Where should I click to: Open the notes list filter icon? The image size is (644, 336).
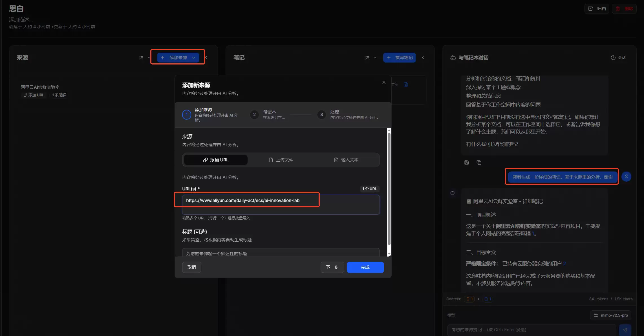367,57
